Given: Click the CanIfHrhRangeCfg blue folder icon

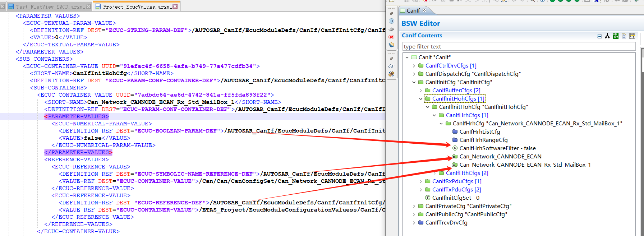Looking at the screenshot, I should 455,140.
